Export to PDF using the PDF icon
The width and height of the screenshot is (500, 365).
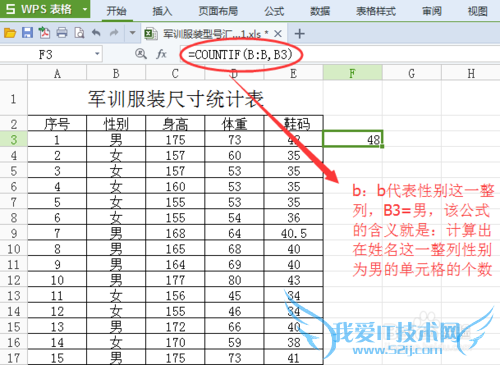pyautogui.click(x=44, y=33)
